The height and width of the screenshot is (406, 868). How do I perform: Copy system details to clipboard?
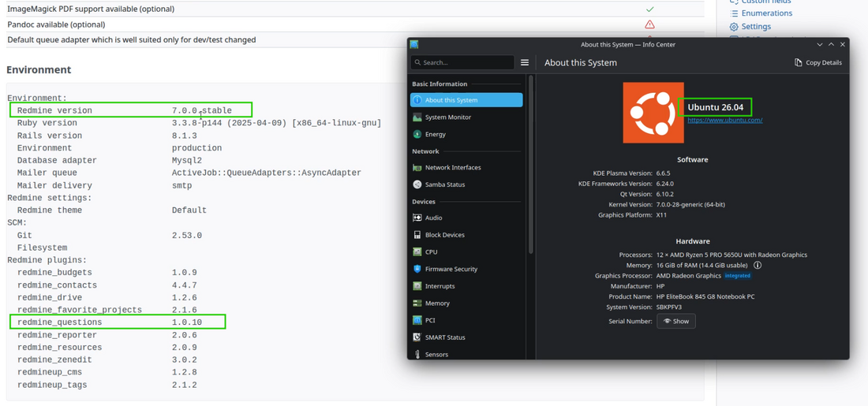point(818,62)
